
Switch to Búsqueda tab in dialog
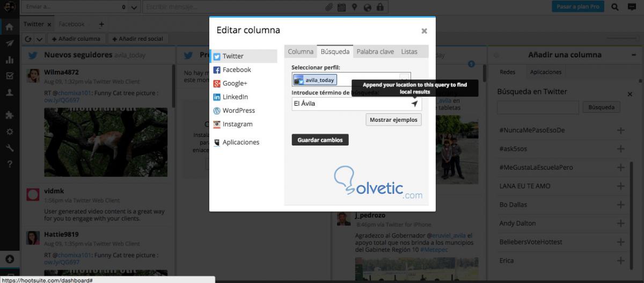tap(335, 52)
